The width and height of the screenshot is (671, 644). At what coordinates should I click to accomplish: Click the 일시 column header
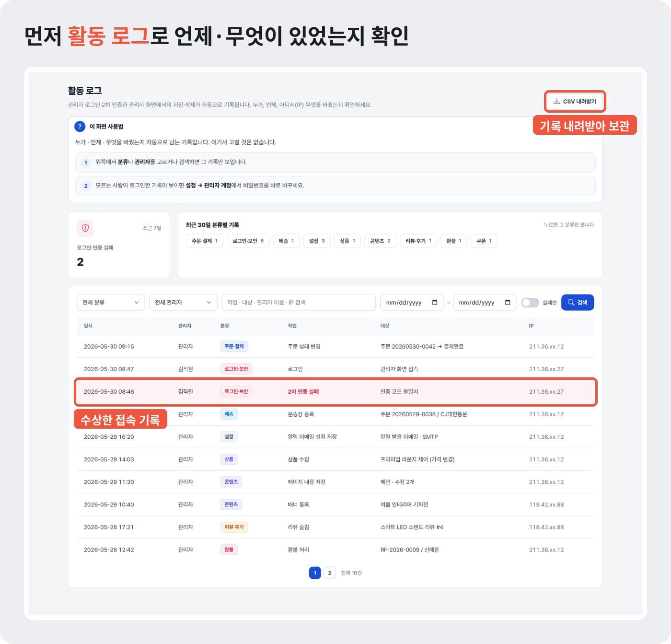(88, 326)
